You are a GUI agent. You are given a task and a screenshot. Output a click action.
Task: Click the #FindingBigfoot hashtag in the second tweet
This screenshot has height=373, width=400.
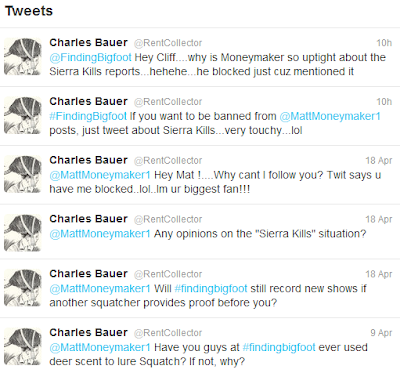[x=88, y=116]
